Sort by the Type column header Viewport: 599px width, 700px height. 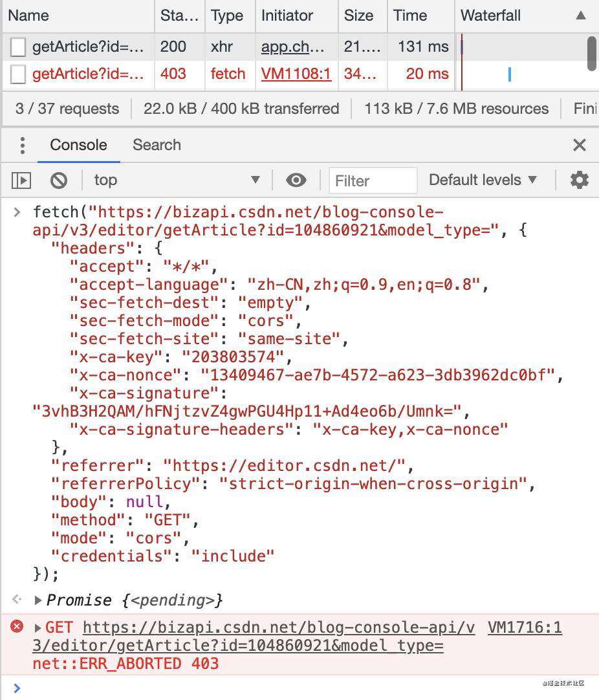[230, 16]
